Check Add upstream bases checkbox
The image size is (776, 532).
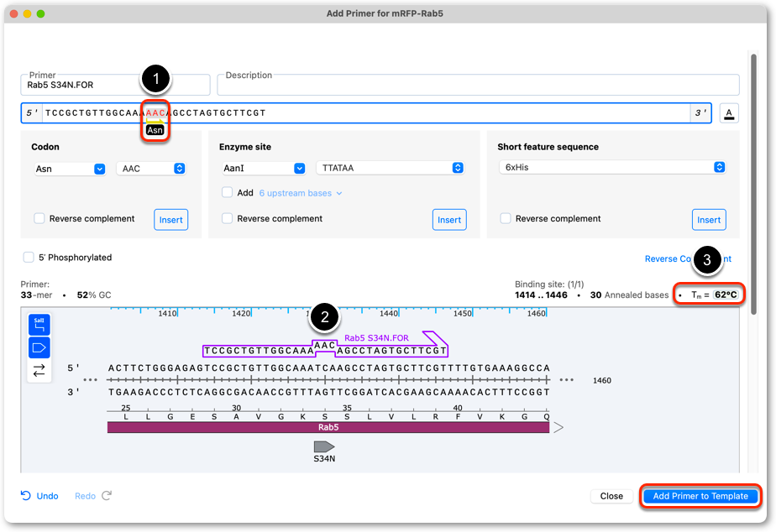coord(227,192)
